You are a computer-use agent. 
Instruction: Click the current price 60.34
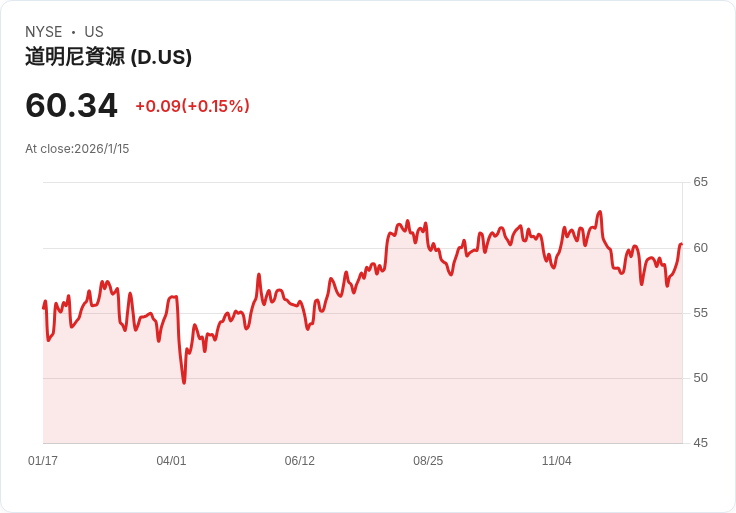point(71,105)
